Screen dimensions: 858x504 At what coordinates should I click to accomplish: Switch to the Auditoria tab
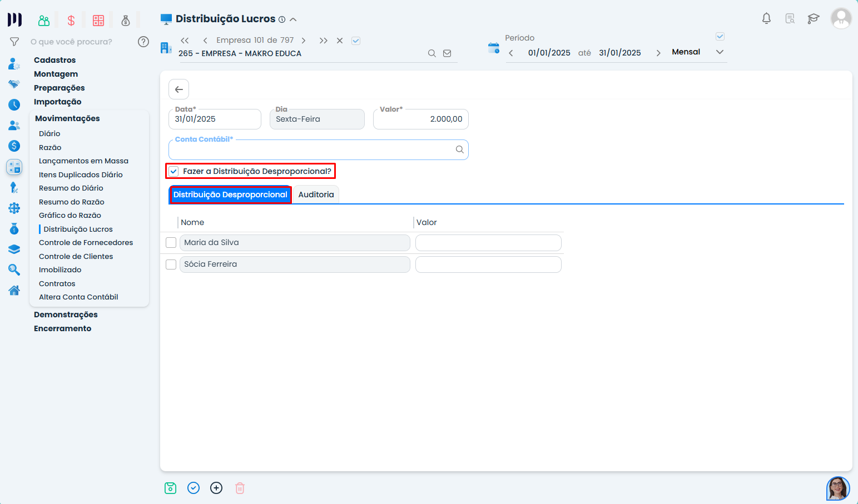[x=316, y=194]
